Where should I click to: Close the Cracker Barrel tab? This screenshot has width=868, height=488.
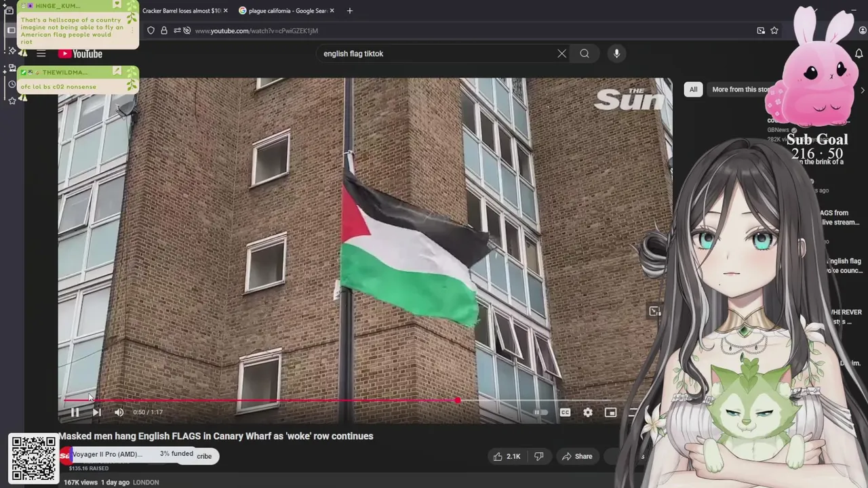click(x=226, y=11)
